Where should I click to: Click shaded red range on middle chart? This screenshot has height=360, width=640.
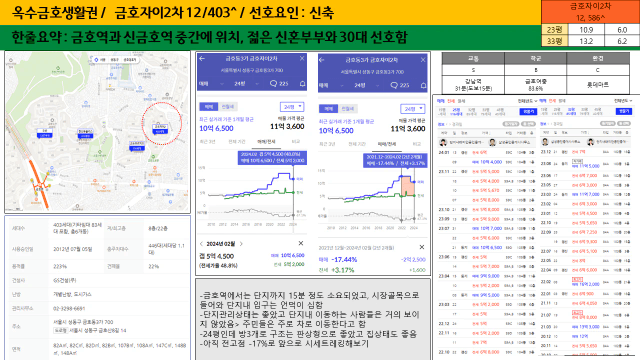[408, 186]
